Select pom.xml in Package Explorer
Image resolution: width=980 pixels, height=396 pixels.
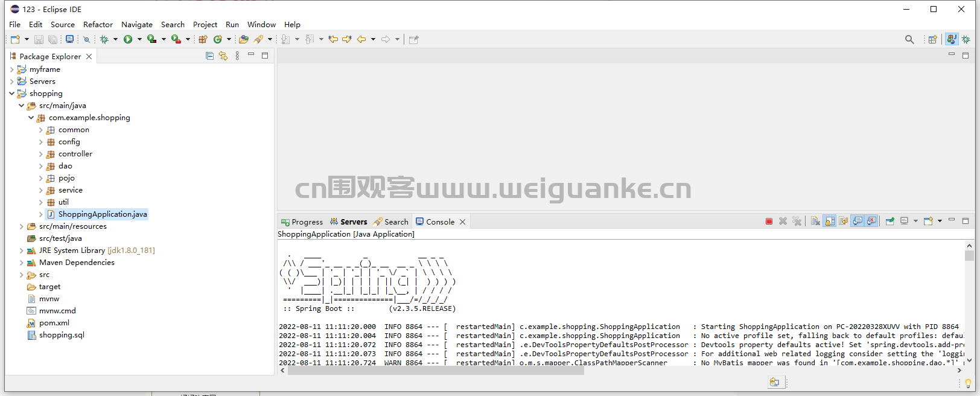point(54,323)
